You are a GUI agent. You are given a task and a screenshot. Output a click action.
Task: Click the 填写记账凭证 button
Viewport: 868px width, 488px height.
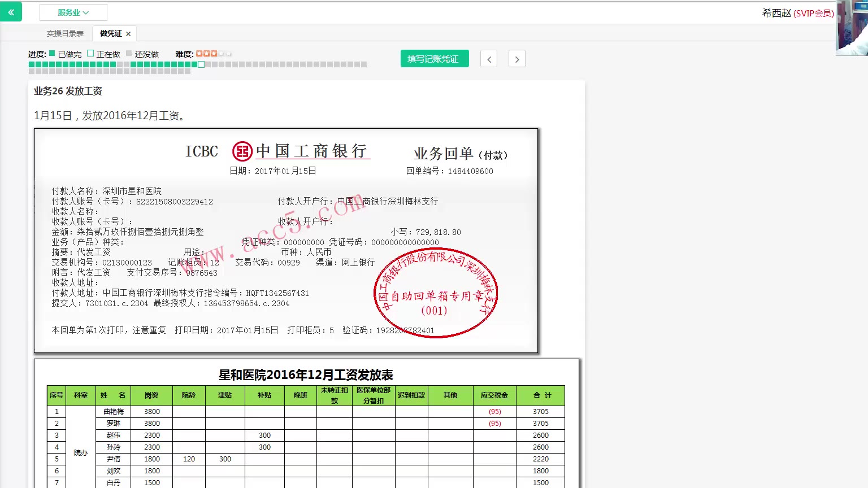point(434,59)
